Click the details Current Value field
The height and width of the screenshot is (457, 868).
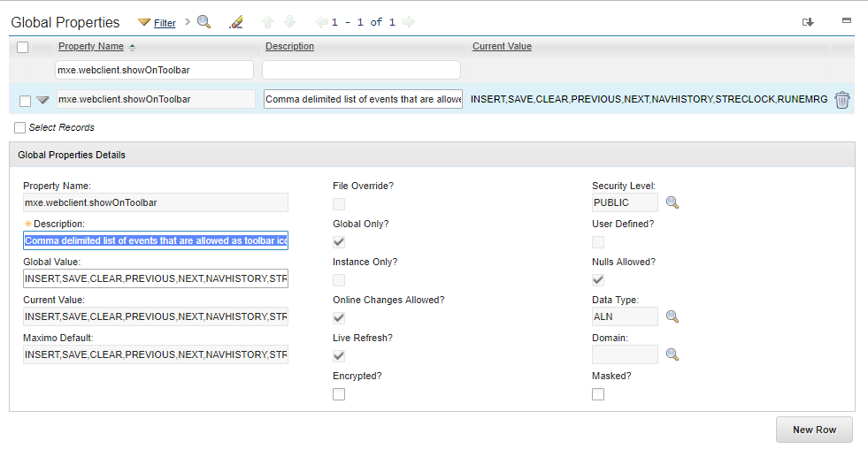coord(156,316)
